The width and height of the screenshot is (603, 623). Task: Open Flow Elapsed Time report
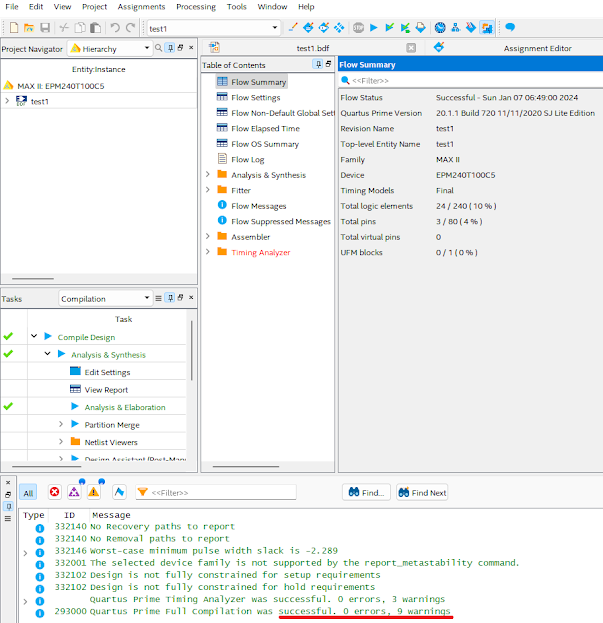pos(265,128)
